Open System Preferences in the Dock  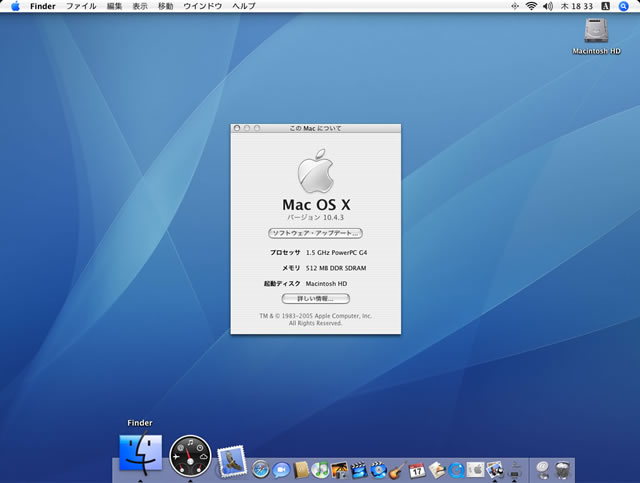pyautogui.click(x=476, y=470)
